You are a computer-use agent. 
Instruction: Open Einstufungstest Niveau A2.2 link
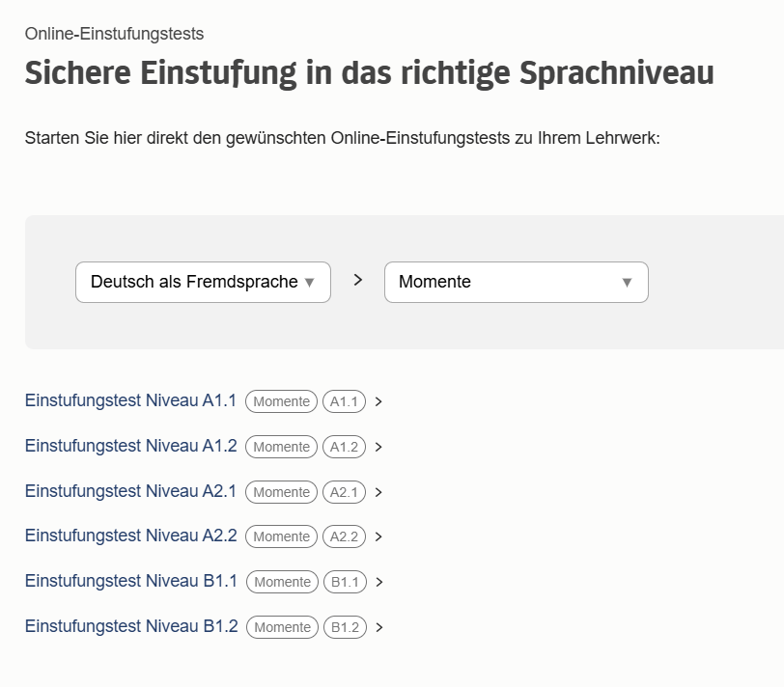point(130,536)
